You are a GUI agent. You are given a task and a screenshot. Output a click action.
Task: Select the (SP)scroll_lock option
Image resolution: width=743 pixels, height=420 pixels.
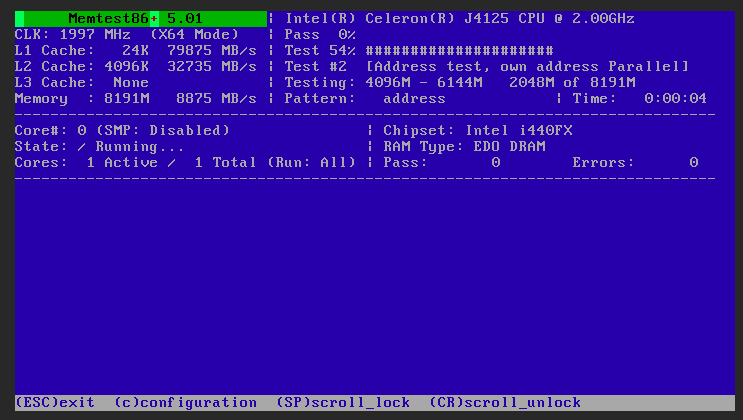tap(343, 403)
